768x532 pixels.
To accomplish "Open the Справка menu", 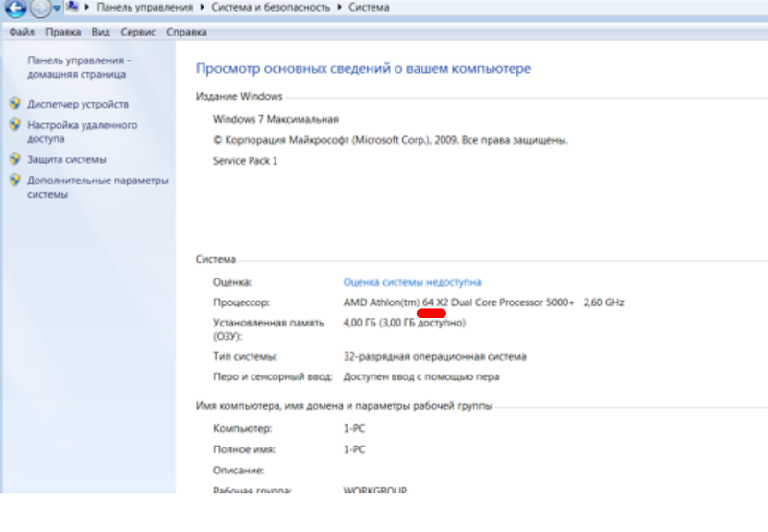I will tap(186, 32).
